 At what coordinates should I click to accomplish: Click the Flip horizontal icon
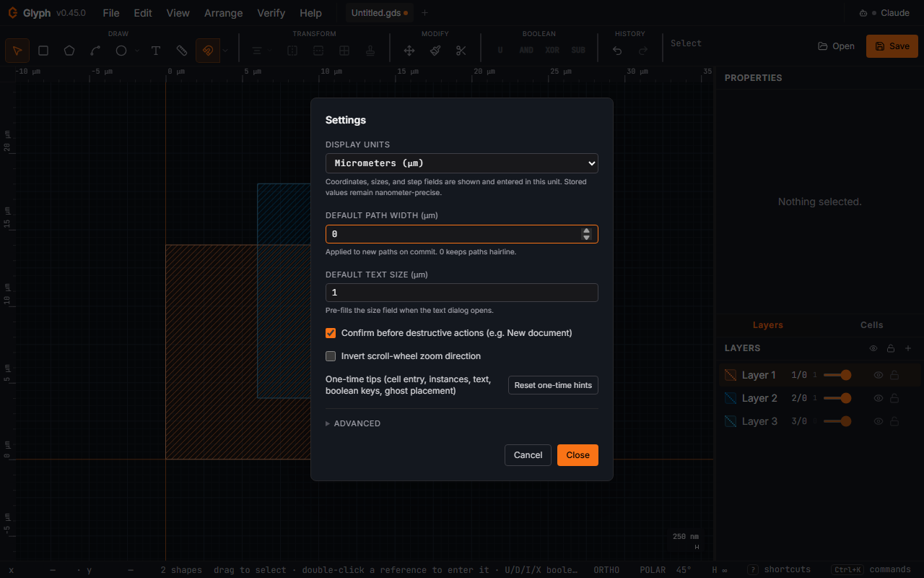[x=292, y=51]
